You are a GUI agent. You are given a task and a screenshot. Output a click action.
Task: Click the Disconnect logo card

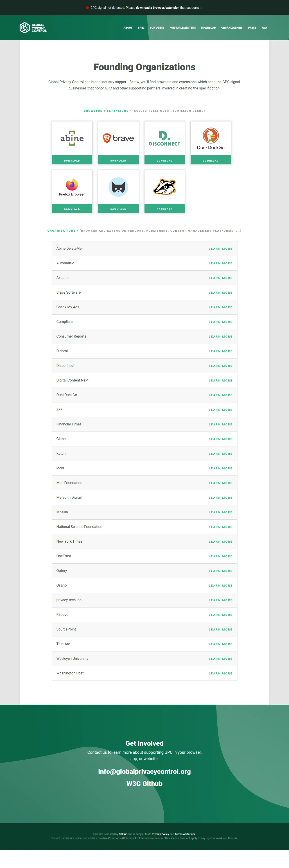165,138
